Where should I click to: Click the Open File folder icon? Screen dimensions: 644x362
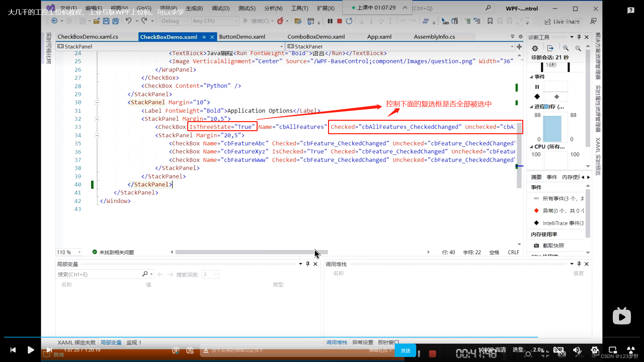pos(97,21)
